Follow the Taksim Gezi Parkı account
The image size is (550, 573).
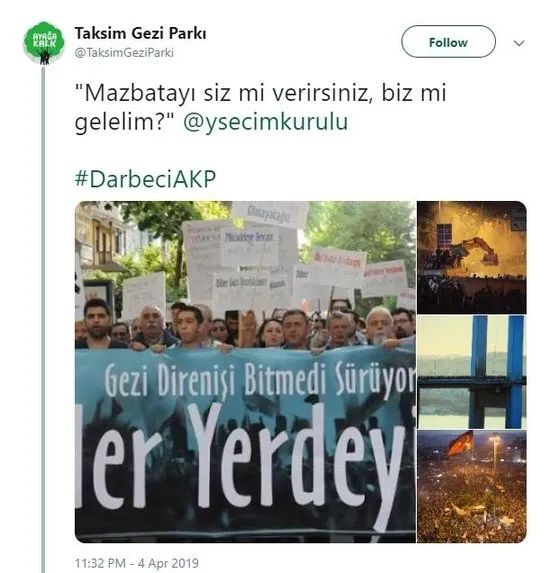[448, 42]
